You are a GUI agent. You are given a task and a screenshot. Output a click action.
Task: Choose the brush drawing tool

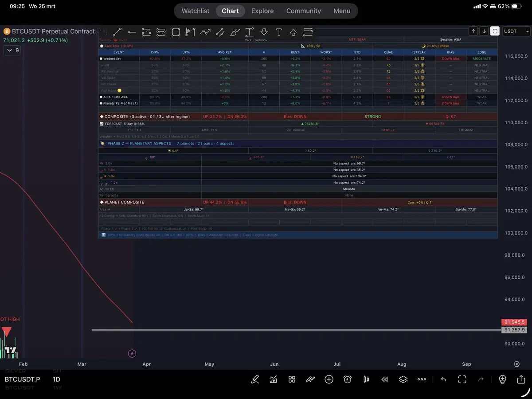coord(235,32)
